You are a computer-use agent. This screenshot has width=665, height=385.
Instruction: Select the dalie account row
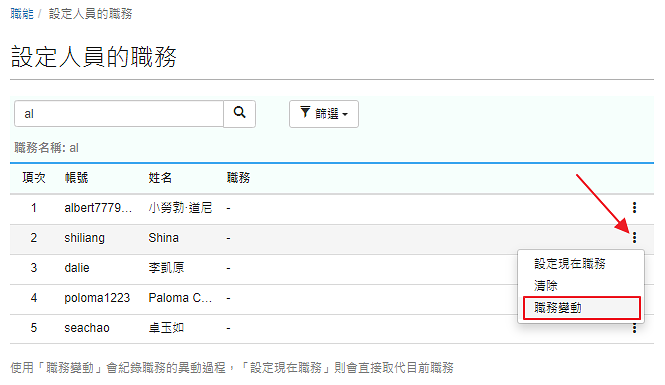[x=332, y=268]
